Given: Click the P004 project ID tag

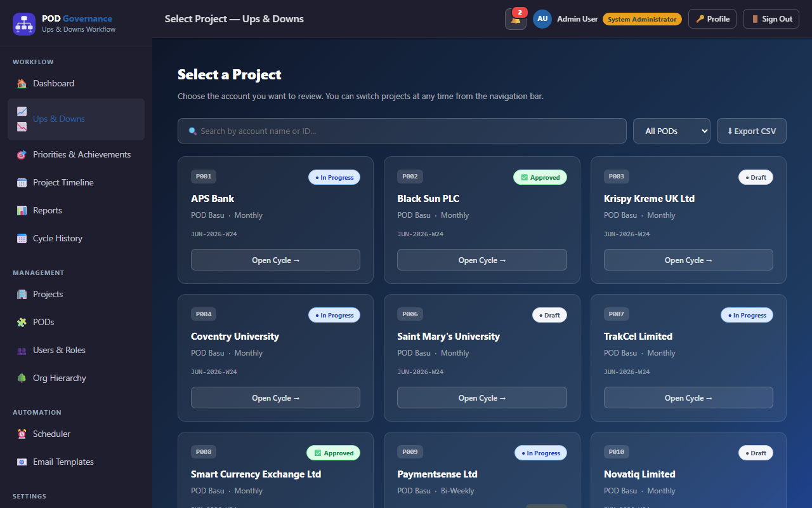Looking at the screenshot, I should coord(204,314).
